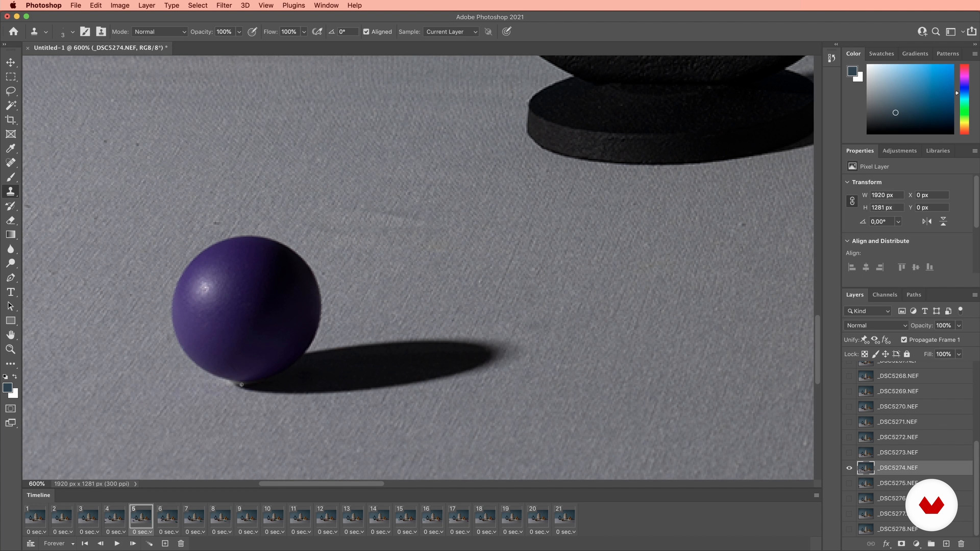Select the Type tool
Image resolution: width=980 pixels, height=551 pixels.
(11, 292)
